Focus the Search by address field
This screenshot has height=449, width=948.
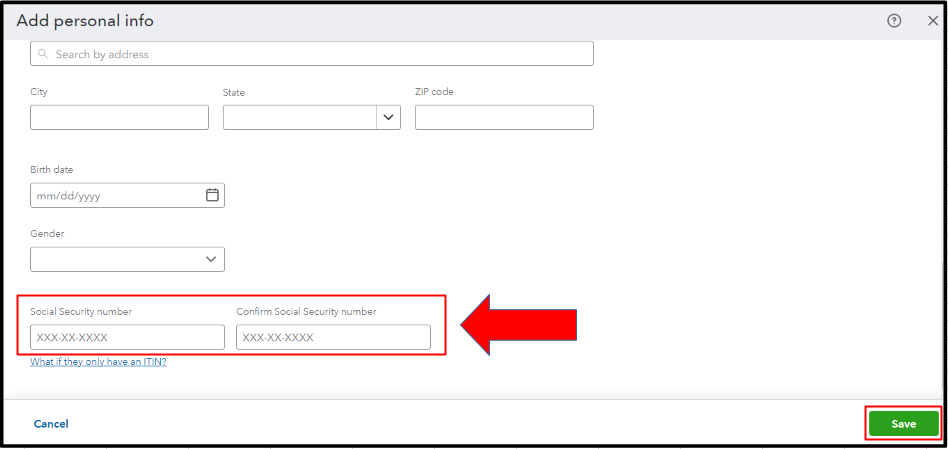[312, 54]
